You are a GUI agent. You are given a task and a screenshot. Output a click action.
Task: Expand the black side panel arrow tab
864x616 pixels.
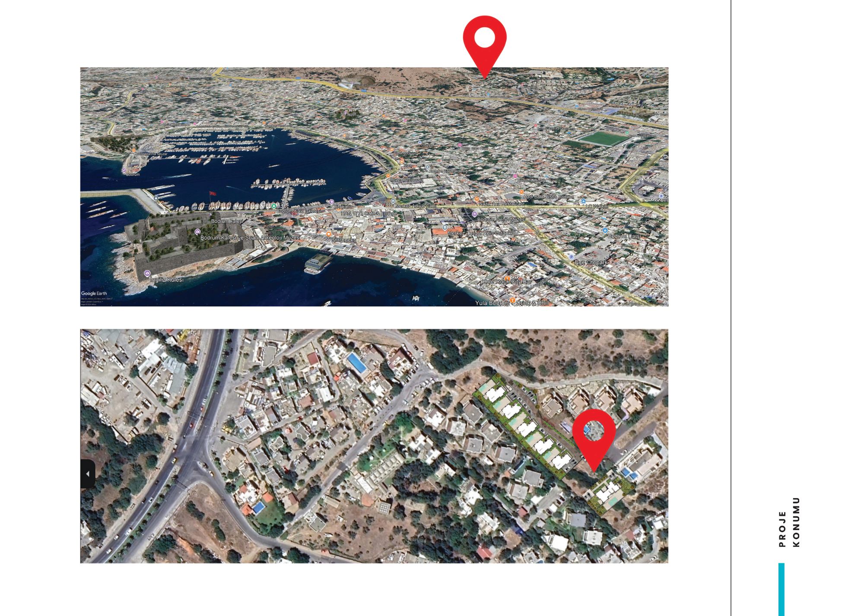click(x=88, y=474)
